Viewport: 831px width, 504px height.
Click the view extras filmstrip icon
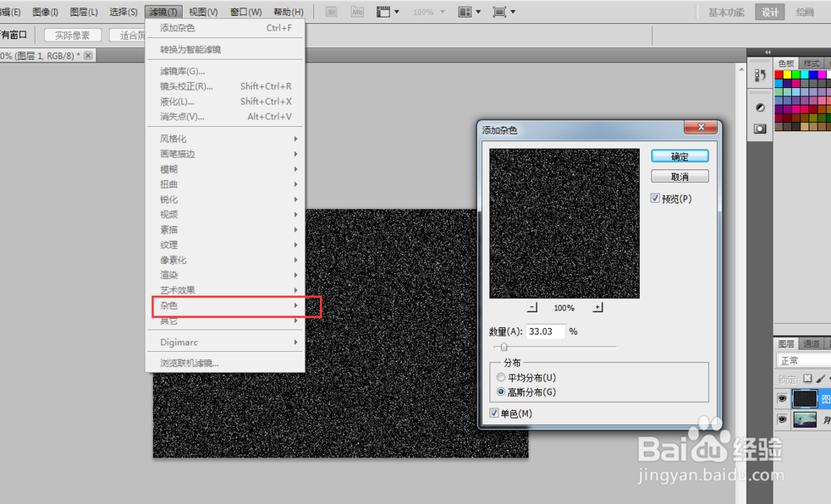383,12
